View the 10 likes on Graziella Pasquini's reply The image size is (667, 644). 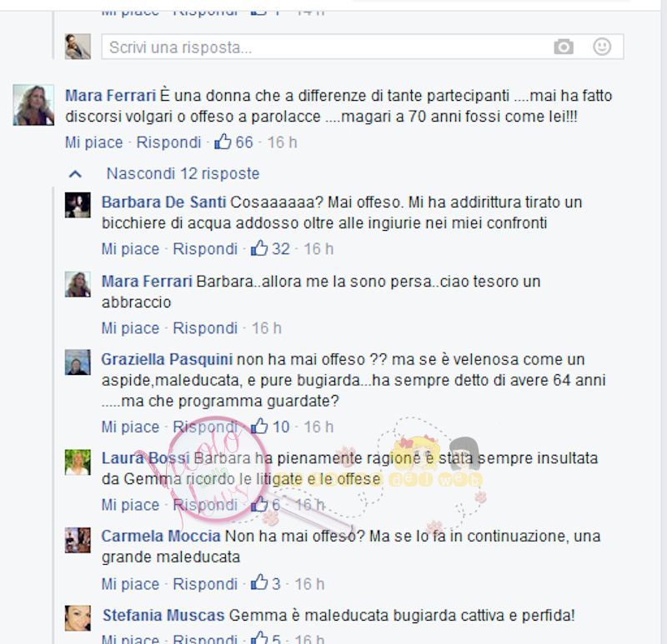click(x=269, y=427)
